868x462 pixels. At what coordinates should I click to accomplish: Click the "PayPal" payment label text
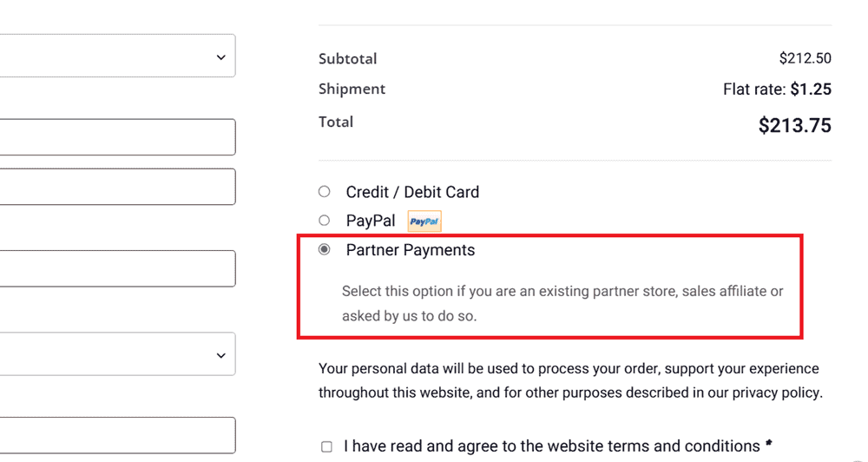371,221
